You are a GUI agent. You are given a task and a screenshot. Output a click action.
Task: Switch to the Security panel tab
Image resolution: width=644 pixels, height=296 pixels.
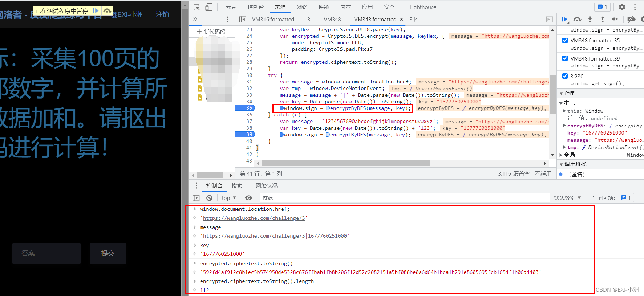coord(389,7)
